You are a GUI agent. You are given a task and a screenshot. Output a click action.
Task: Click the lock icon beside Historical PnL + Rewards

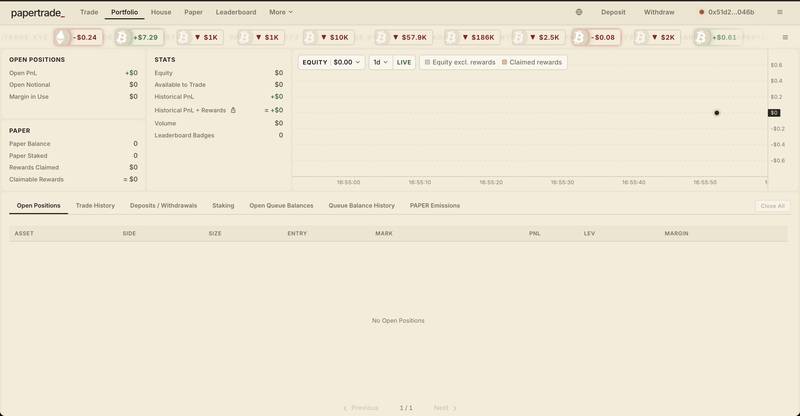233,110
